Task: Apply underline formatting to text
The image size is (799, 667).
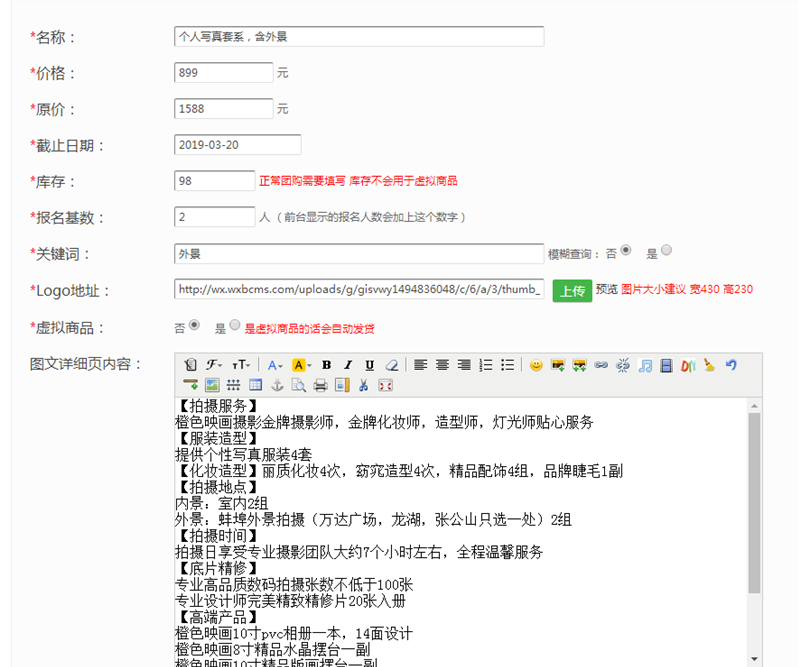Action: pyautogui.click(x=369, y=366)
